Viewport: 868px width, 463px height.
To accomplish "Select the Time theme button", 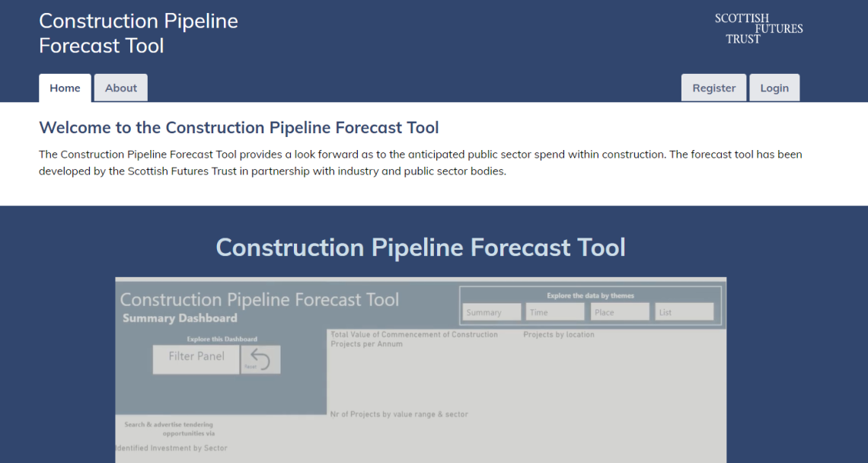I will 555,311.
